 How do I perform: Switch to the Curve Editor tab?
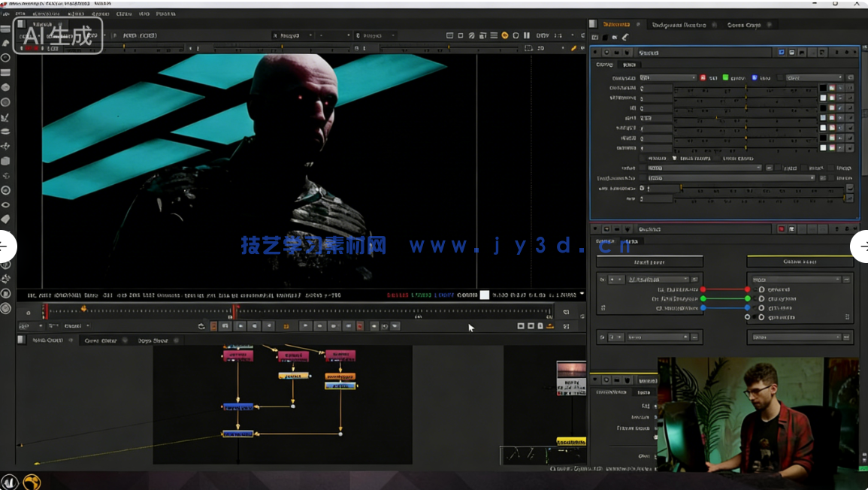point(100,340)
